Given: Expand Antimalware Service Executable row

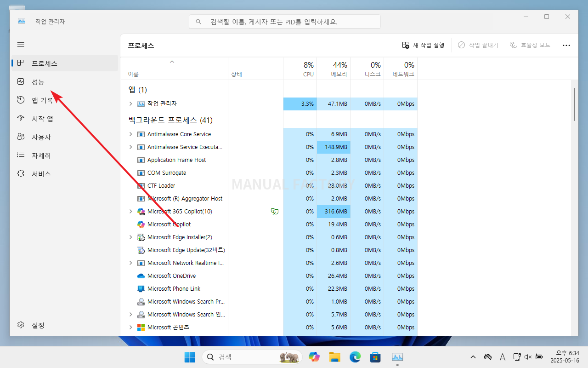Looking at the screenshot, I should click(x=130, y=147).
